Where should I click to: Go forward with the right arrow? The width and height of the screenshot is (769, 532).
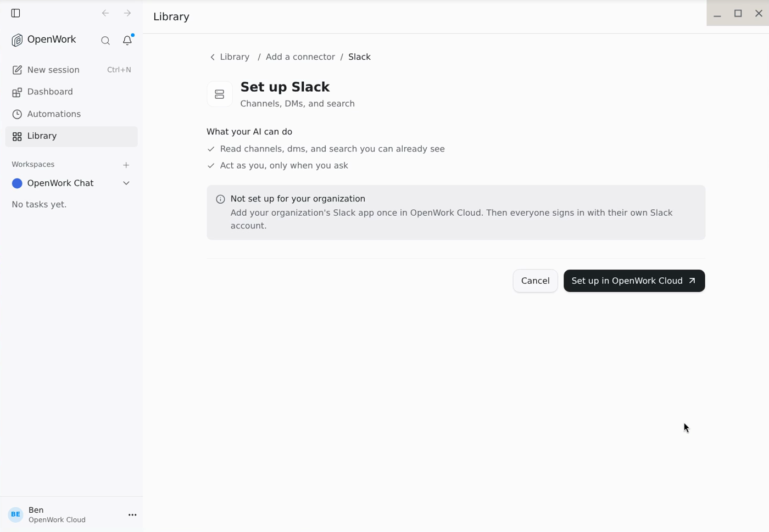pyautogui.click(x=127, y=13)
